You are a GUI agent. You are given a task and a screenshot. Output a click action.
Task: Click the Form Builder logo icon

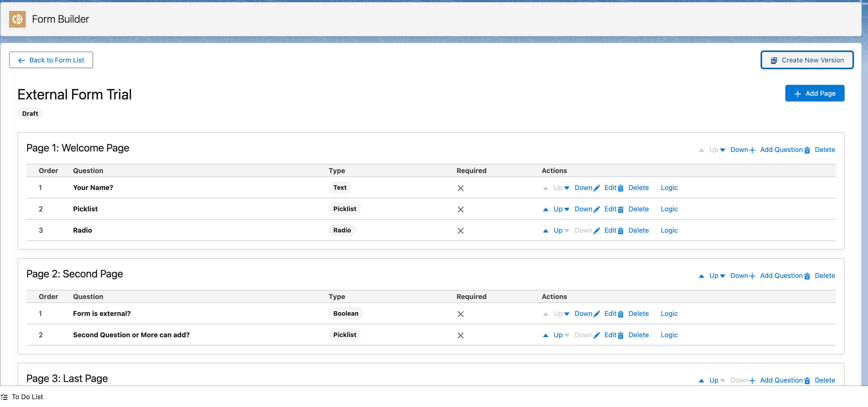pos(17,19)
